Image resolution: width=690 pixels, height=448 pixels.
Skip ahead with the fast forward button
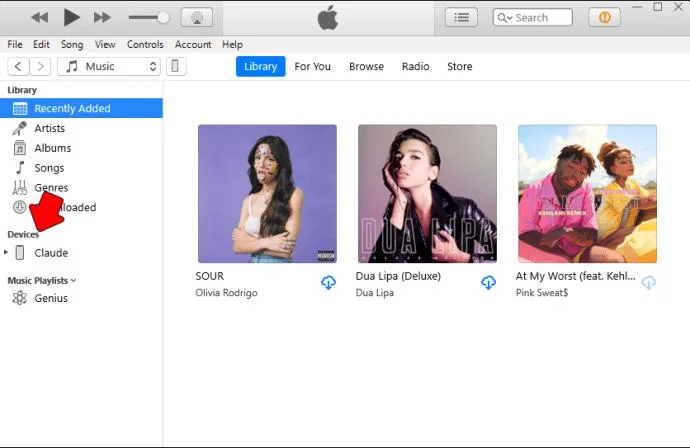(102, 18)
